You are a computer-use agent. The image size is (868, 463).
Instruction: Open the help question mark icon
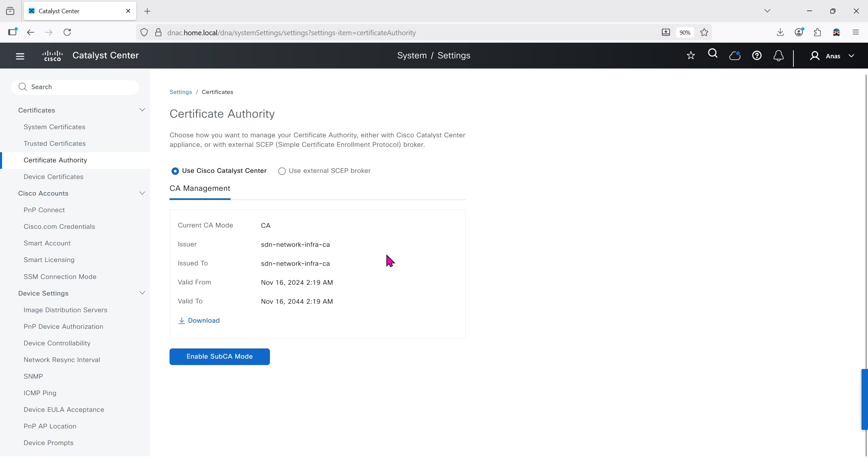pyautogui.click(x=757, y=56)
